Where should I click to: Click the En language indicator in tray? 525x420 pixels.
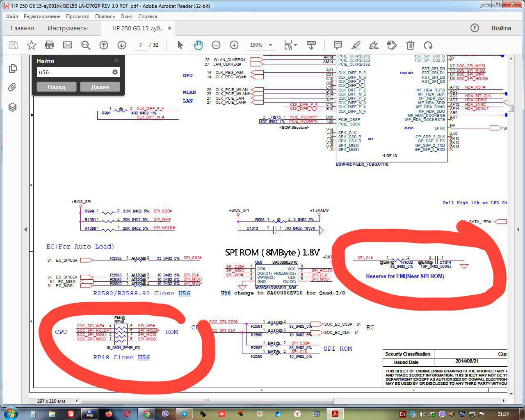click(402, 414)
